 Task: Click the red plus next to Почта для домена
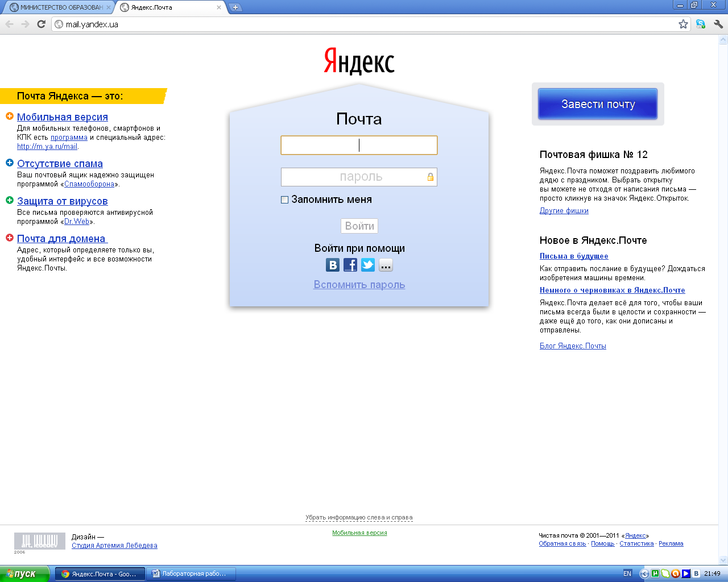[10, 238]
